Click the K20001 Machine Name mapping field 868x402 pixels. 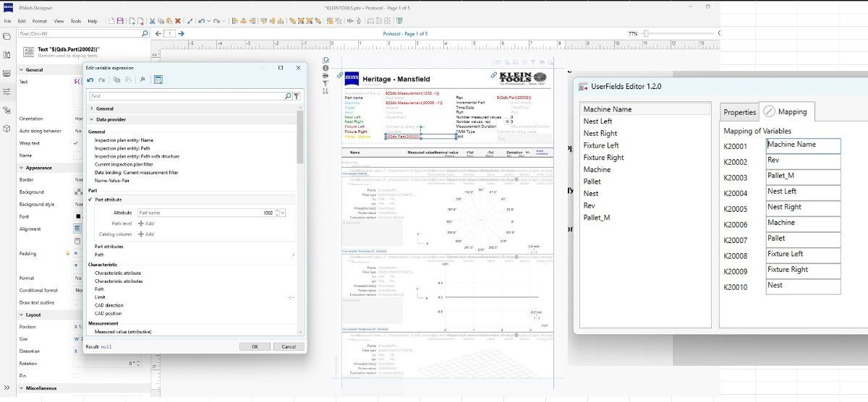coord(803,145)
